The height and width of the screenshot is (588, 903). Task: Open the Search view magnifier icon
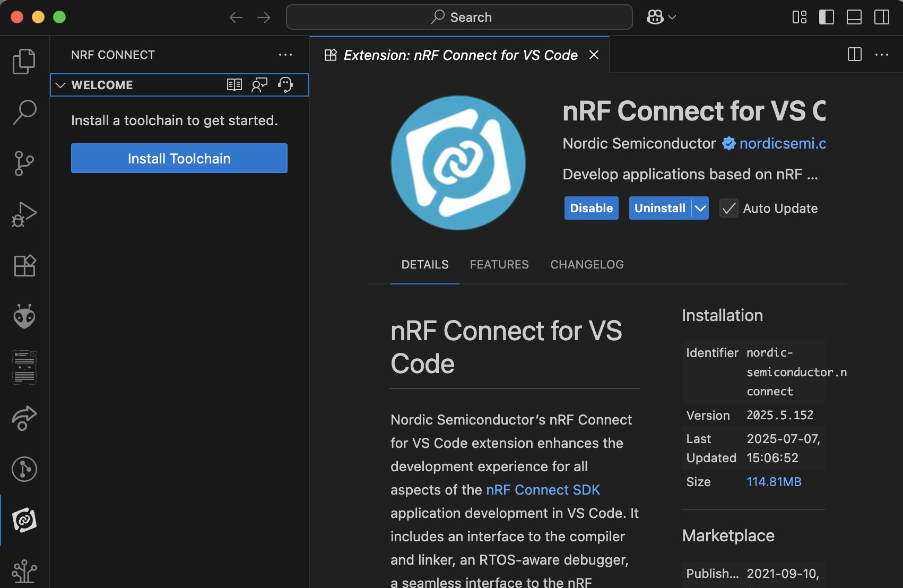click(24, 112)
